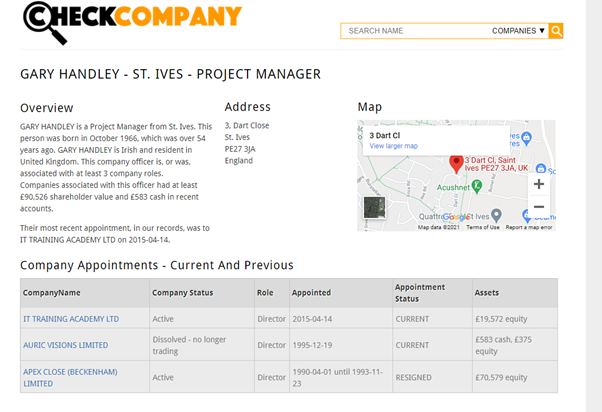This screenshot has width=602, height=412.
Task: Click the map Terms of Use link
Action: pyautogui.click(x=483, y=227)
